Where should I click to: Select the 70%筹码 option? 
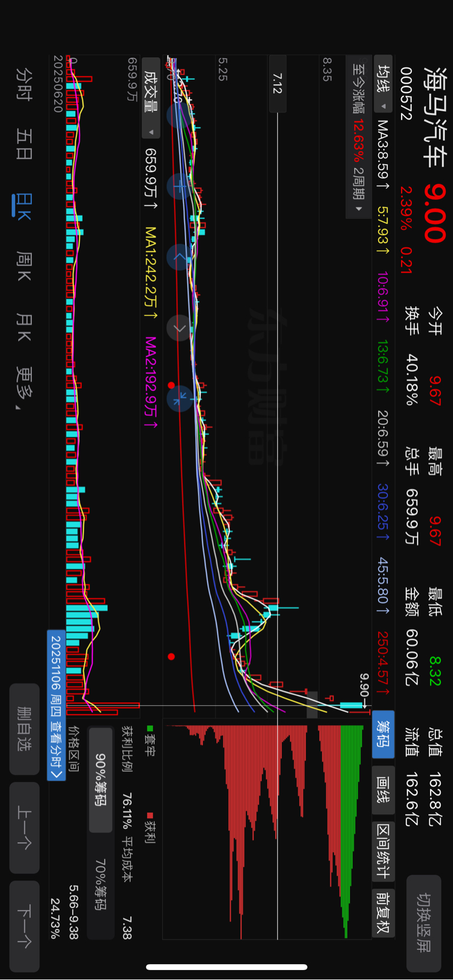(x=100, y=885)
